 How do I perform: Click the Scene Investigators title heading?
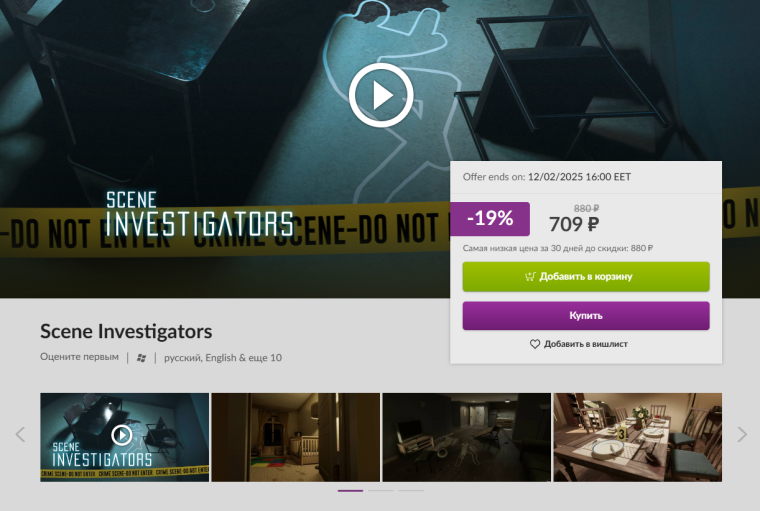[126, 332]
